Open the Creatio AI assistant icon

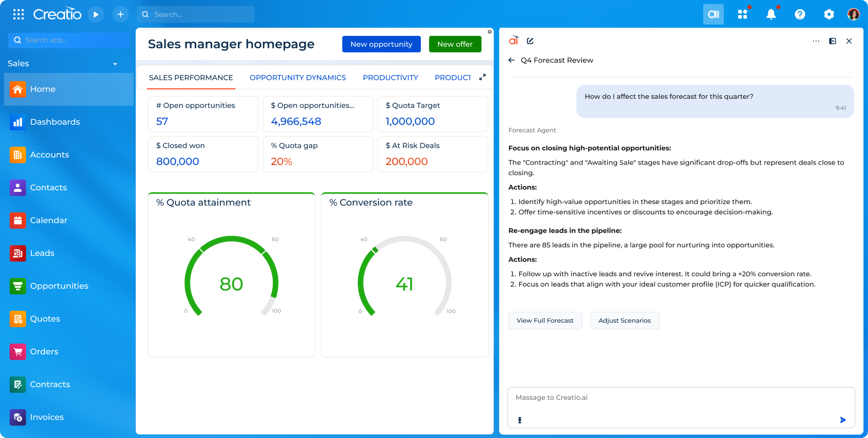click(714, 14)
